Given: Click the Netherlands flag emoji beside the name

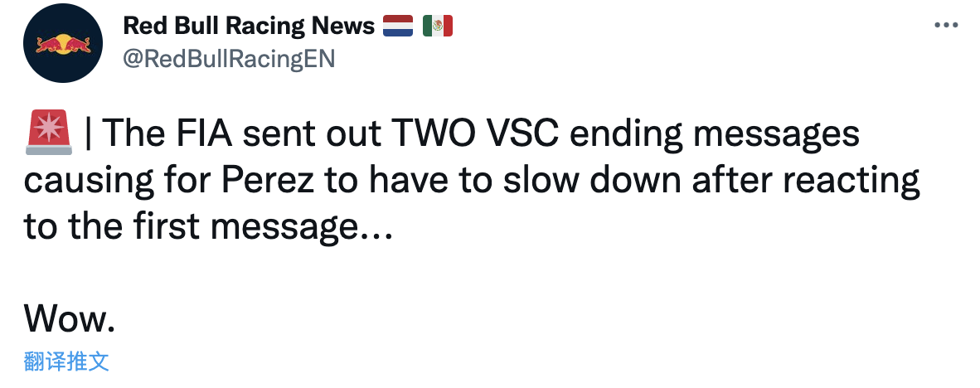Looking at the screenshot, I should (x=398, y=26).
